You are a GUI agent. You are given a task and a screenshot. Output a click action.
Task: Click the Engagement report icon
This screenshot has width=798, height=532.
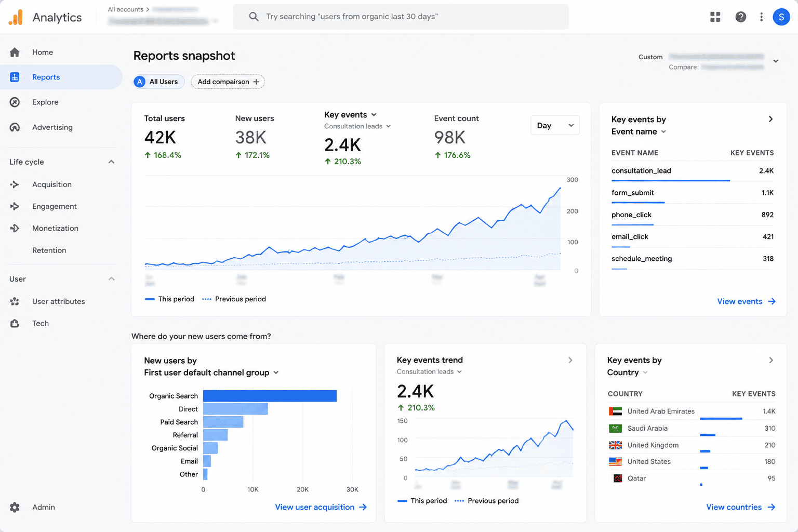(x=15, y=206)
